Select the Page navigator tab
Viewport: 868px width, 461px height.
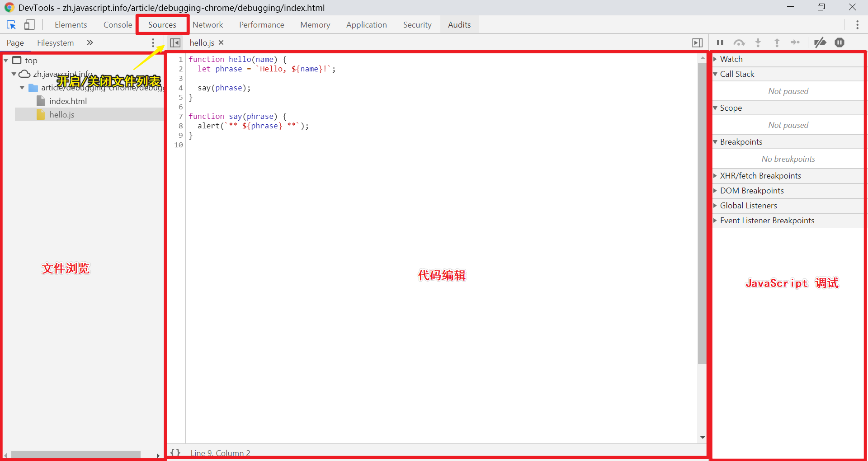15,43
